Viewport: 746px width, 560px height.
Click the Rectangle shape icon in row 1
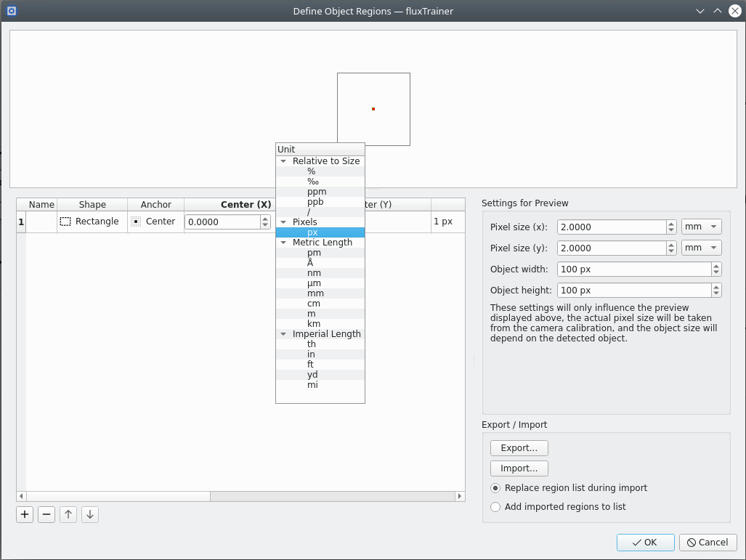click(x=65, y=222)
